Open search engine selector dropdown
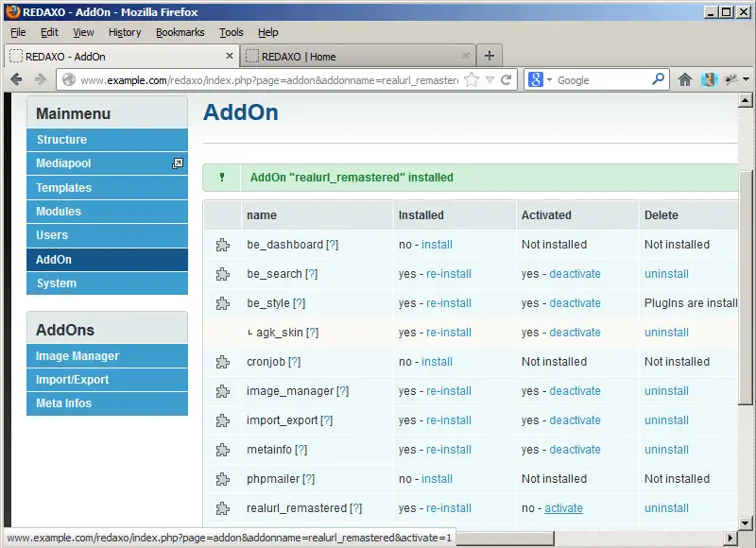 click(549, 80)
